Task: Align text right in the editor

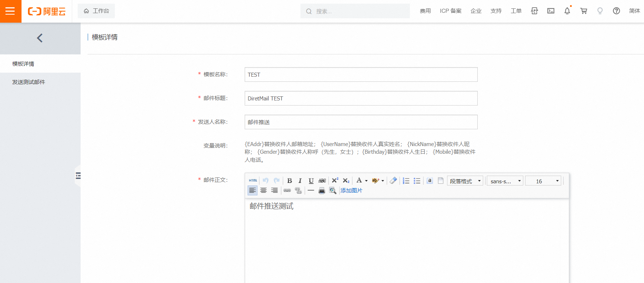Action: [x=274, y=190]
